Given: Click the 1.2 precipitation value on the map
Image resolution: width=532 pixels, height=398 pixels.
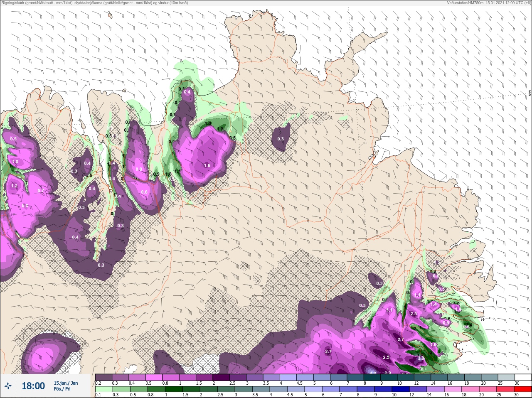Looking at the screenshot, I should 14,186.
